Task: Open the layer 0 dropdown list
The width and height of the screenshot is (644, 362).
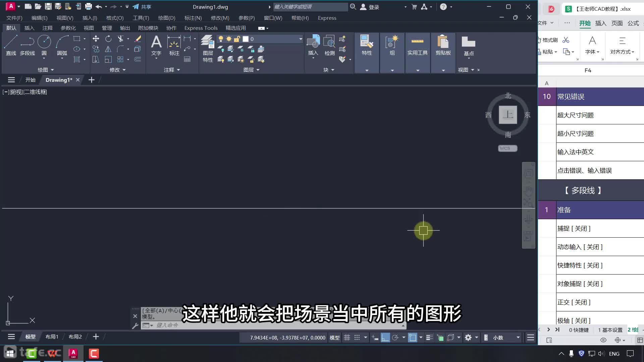Action: pyautogui.click(x=300, y=39)
